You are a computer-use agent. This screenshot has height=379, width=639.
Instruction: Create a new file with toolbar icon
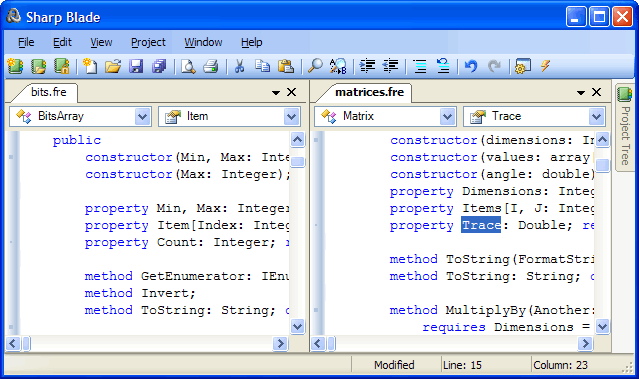[90, 66]
